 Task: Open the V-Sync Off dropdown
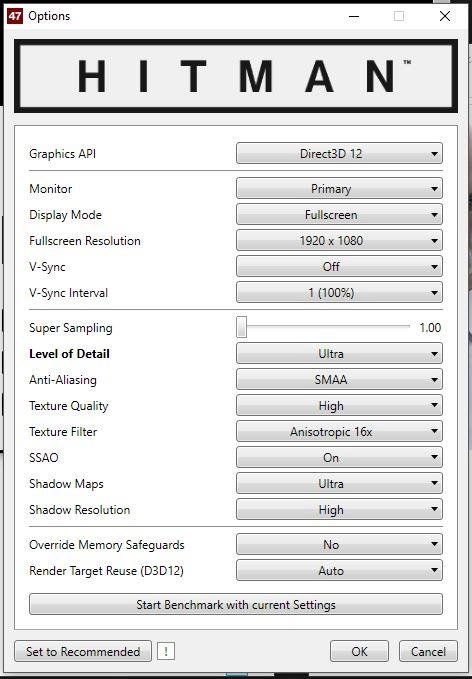(339, 267)
